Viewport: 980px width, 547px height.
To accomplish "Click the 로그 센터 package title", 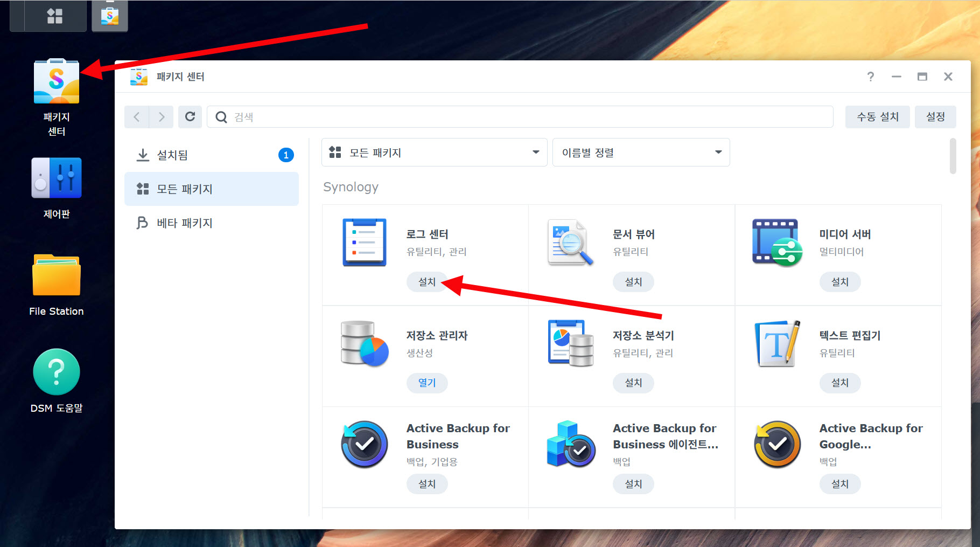I will 427,234.
